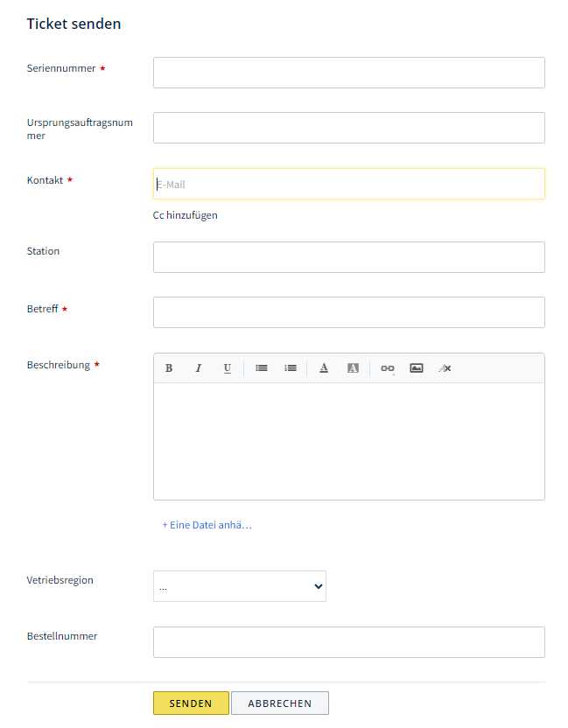Open text background color picker
Viewport: 568px width, 728px height.
coord(353,368)
